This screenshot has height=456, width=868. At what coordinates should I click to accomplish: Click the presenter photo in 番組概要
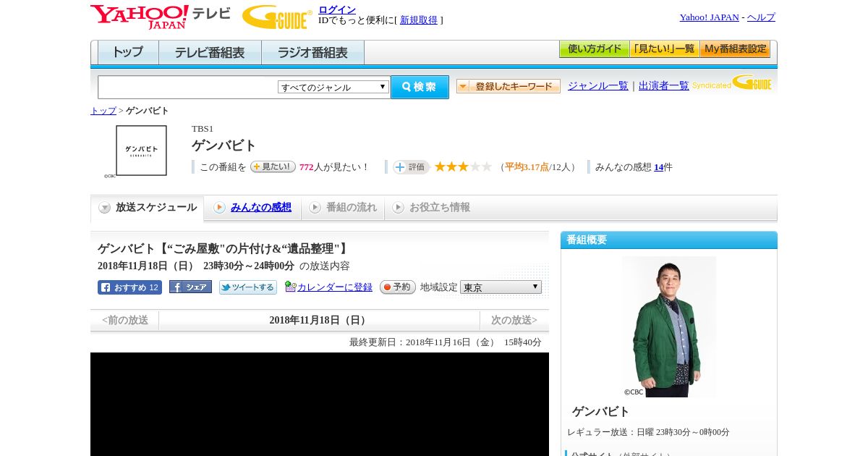tap(669, 326)
